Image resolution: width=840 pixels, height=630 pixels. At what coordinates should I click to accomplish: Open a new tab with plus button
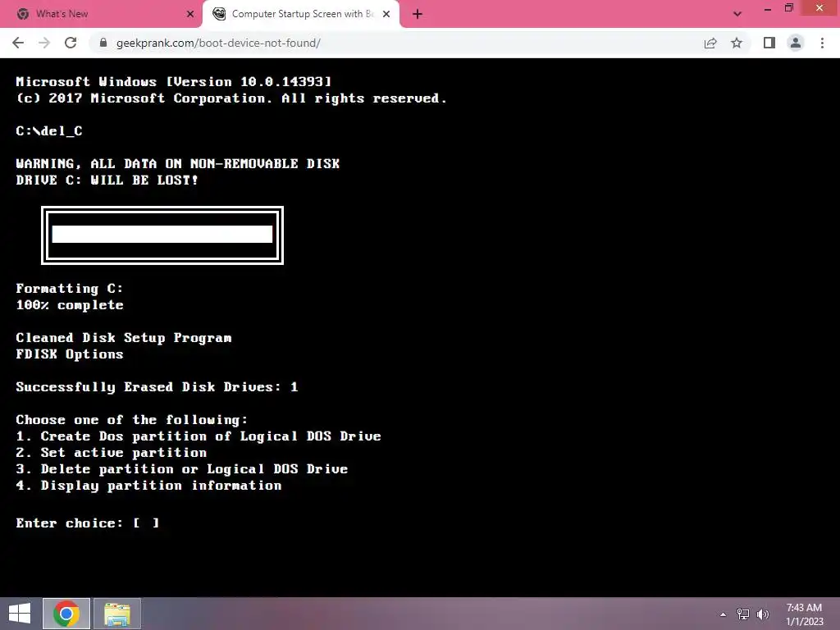(418, 15)
